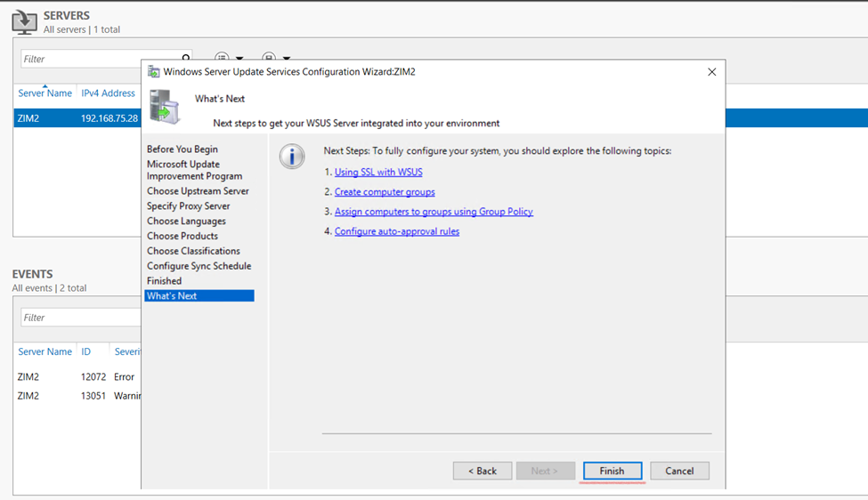Image resolution: width=868 pixels, height=500 pixels.
Task: Click the Cancel button
Action: tap(679, 471)
